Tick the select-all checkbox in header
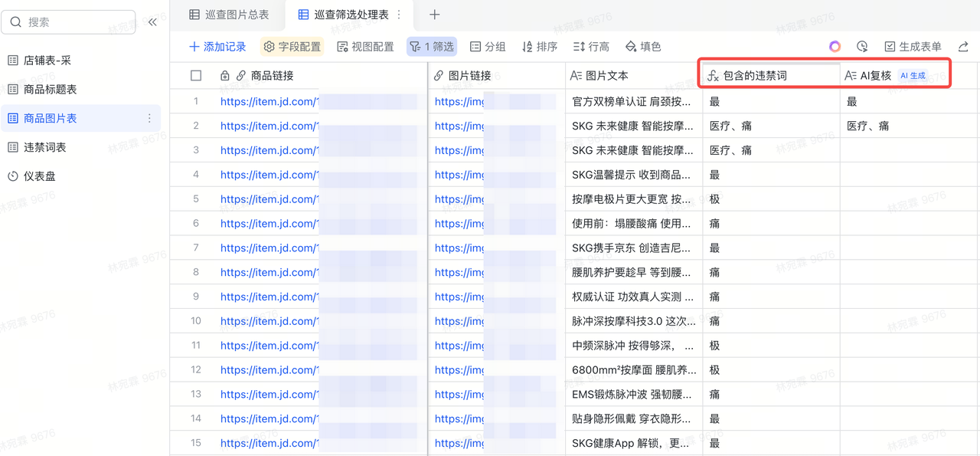 pyautogui.click(x=196, y=76)
